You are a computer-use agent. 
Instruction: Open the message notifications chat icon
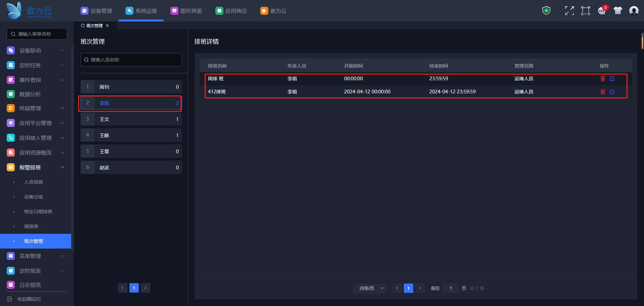(602, 11)
